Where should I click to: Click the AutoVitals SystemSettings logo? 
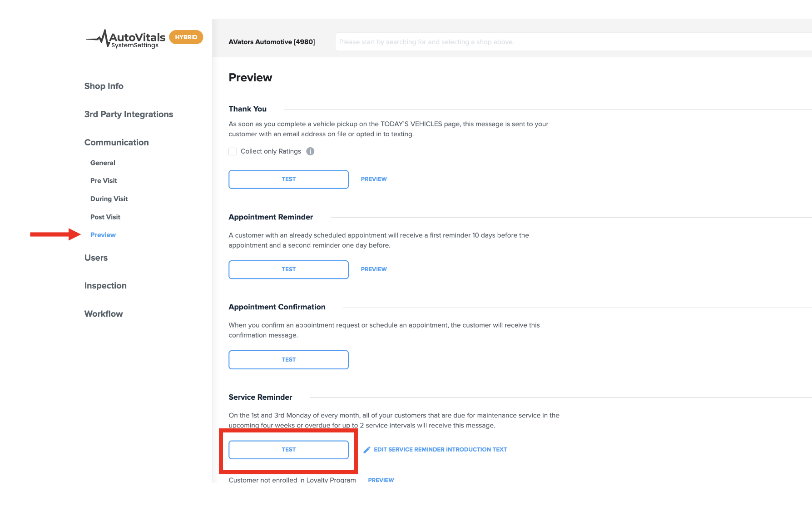point(126,39)
